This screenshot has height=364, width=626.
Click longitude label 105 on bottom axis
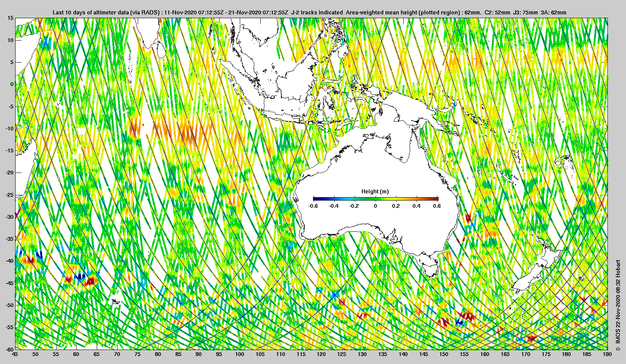click(260, 354)
